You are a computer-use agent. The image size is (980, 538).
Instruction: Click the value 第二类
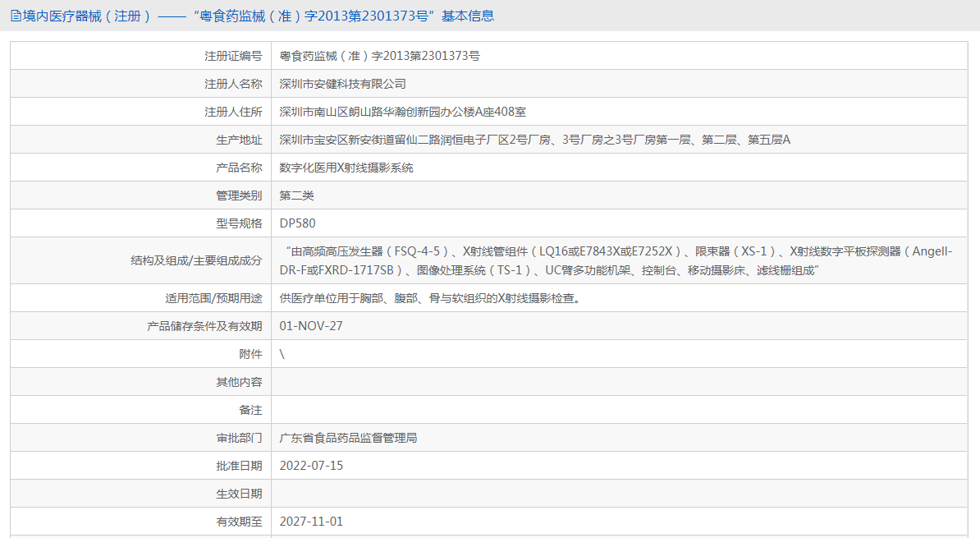click(x=296, y=195)
